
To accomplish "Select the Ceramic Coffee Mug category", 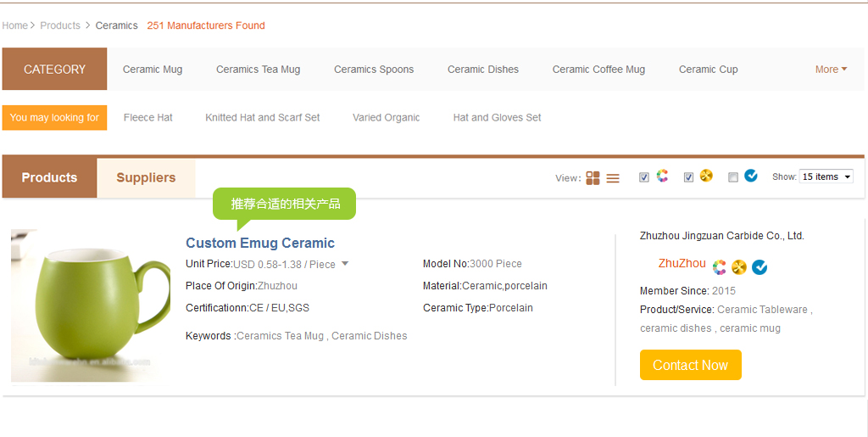I will [598, 70].
